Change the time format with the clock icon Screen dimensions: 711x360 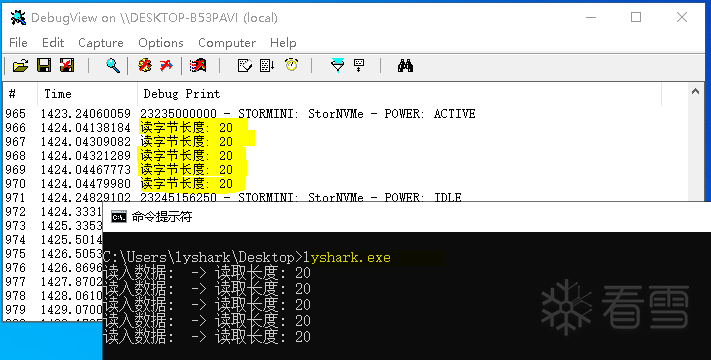point(292,66)
